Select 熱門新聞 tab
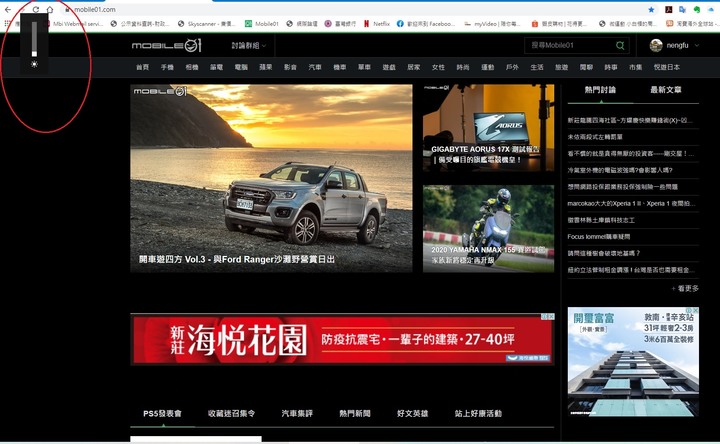Screen dimensions: 720x444 click(355, 414)
